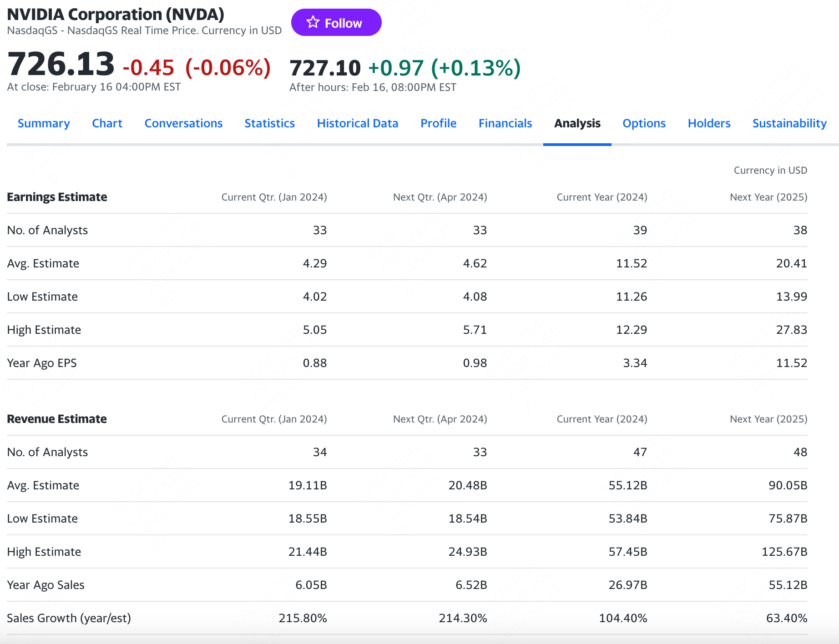Click Year Ago Sales value 26.97B
839x644 pixels.
[x=628, y=585]
